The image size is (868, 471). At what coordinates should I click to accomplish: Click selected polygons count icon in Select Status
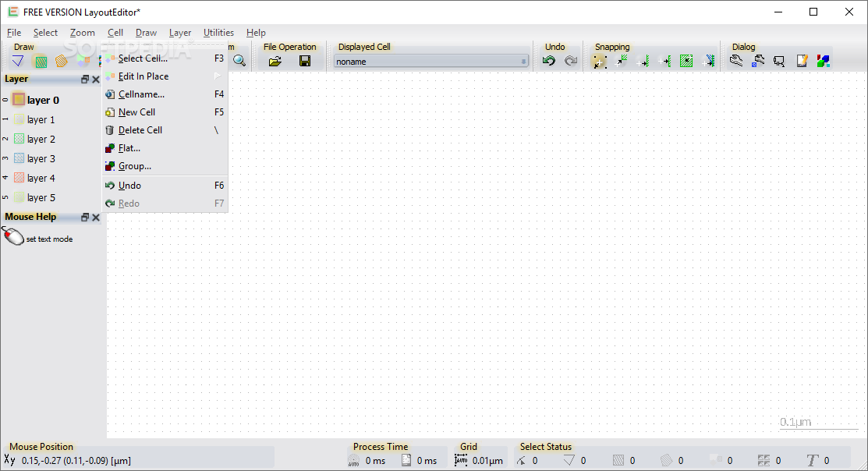(667, 461)
